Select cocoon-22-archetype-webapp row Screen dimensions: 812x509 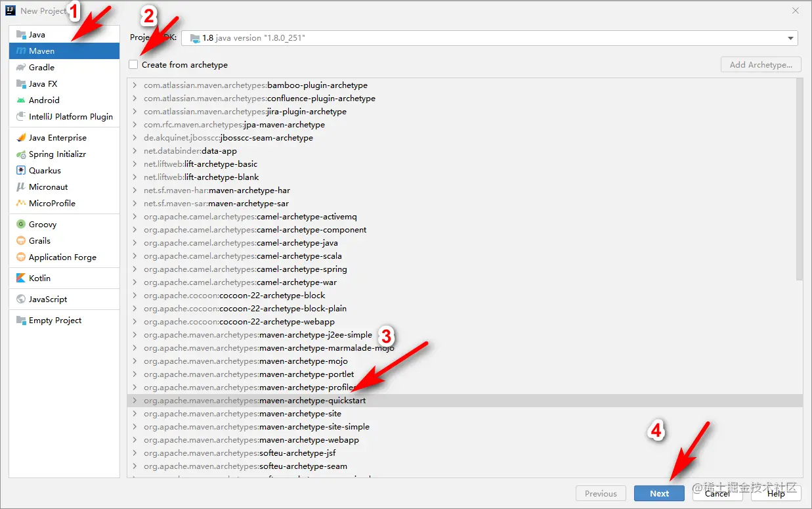pyautogui.click(x=461, y=322)
